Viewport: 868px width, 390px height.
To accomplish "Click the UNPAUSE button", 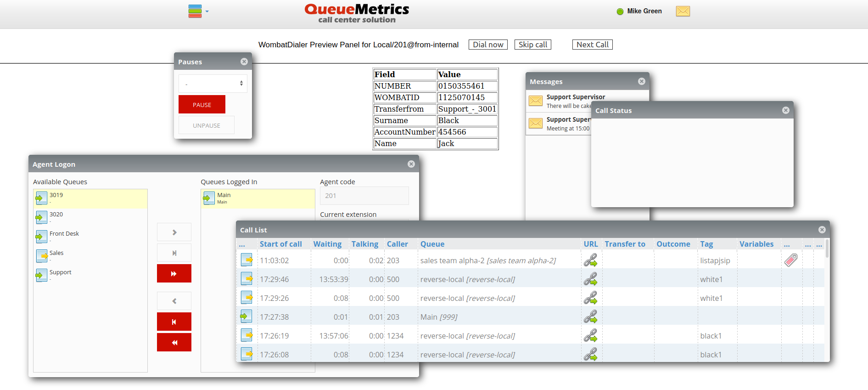I will (x=207, y=125).
